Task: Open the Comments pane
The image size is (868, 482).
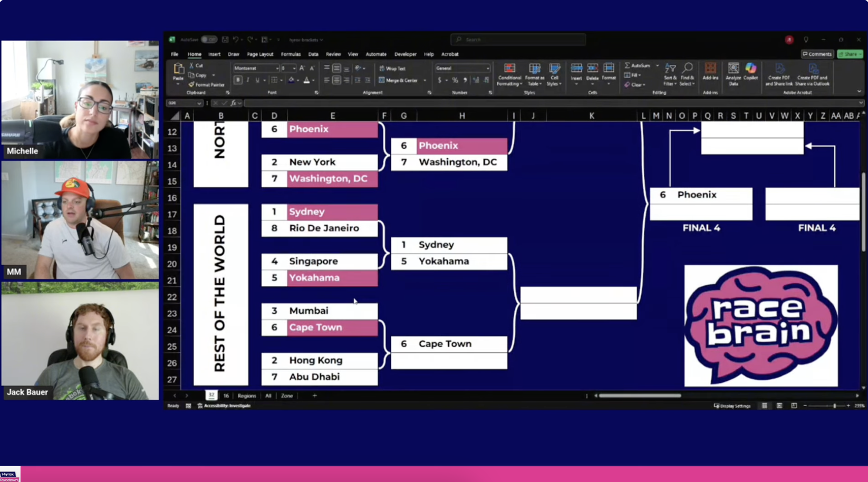Action: pos(817,54)
